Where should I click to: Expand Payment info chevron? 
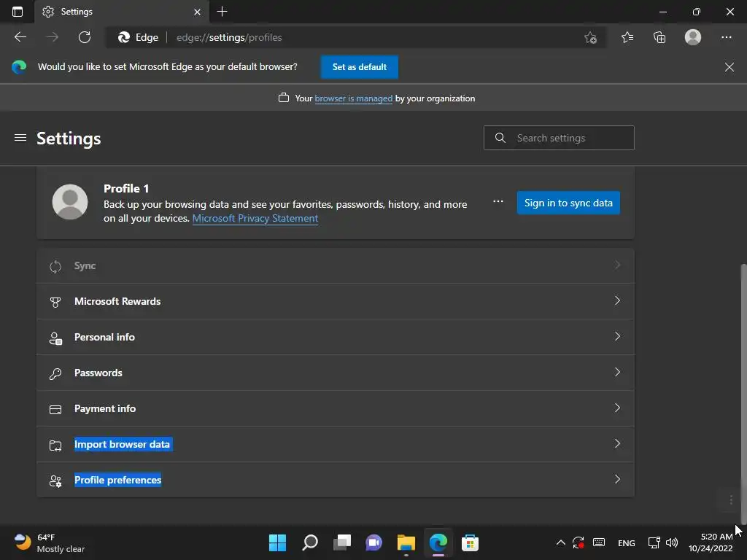pos(617,408)
